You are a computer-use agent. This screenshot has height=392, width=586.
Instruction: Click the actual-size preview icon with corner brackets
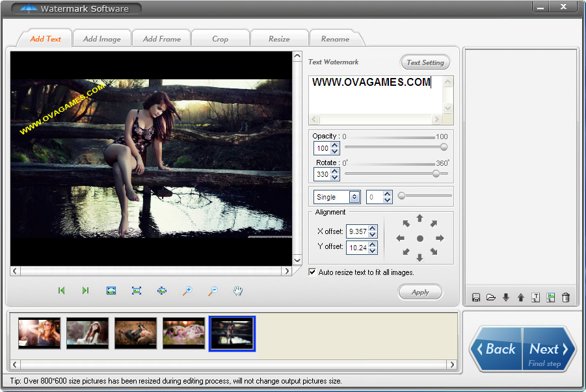point(137,291)
